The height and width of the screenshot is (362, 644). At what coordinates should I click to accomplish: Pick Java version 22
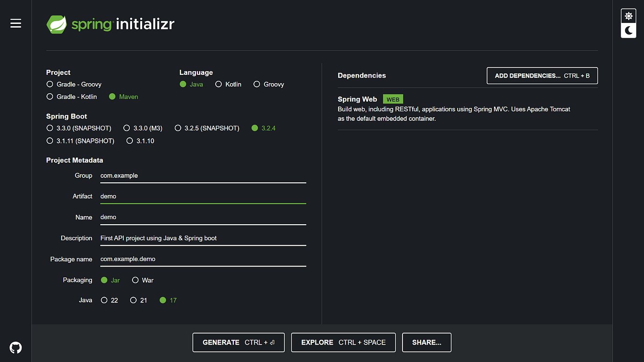[x=109, y=300]
